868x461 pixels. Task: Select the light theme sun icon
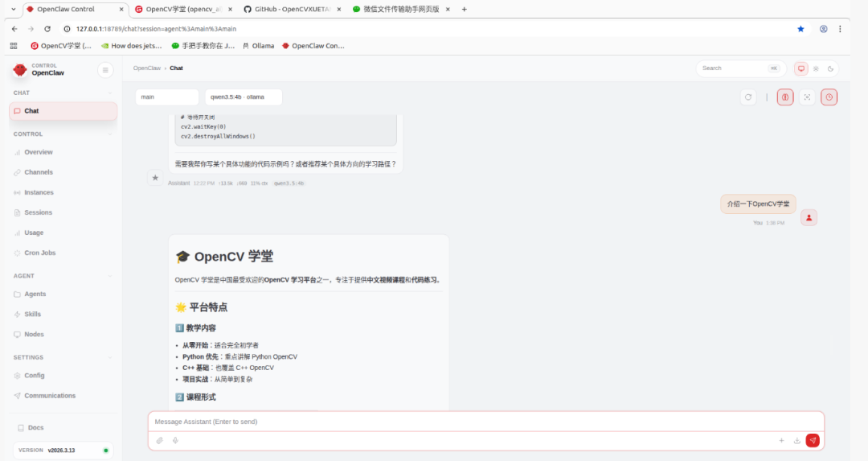(x=816, y=68)
